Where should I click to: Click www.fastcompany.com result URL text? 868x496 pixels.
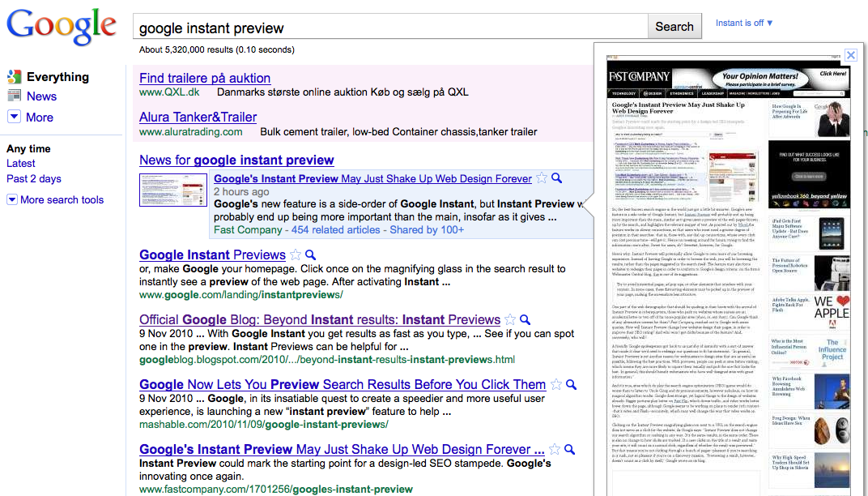tap(275, 490)
